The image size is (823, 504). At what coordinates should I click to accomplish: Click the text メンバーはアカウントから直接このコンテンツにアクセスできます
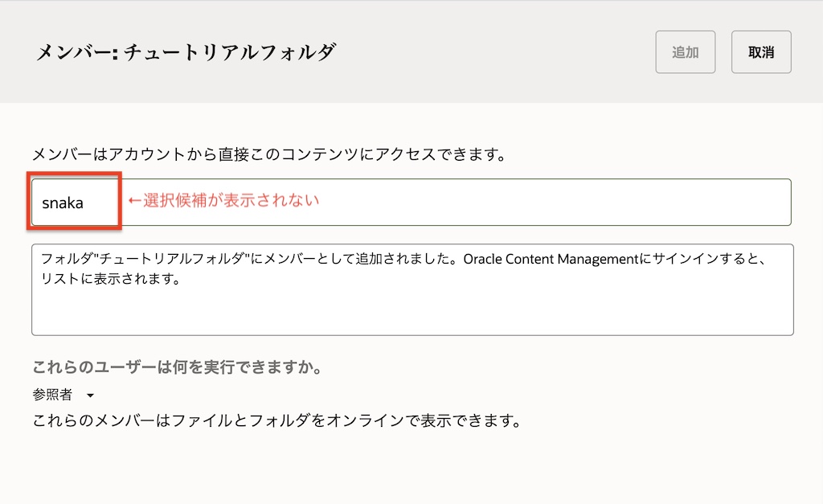[268, 154]
